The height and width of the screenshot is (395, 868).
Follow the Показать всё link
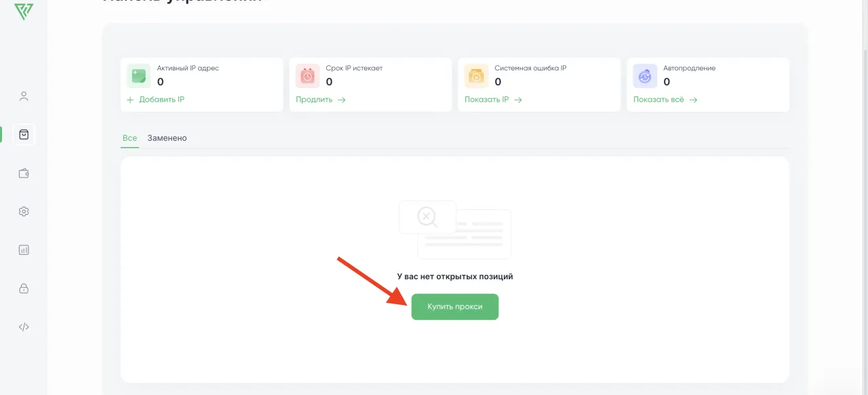point(658,100)
